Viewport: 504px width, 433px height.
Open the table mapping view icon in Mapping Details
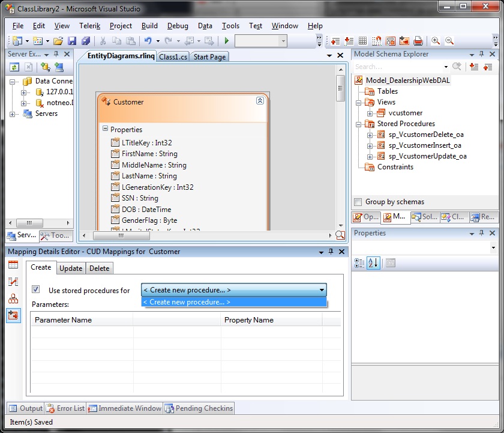pos(13,265)
